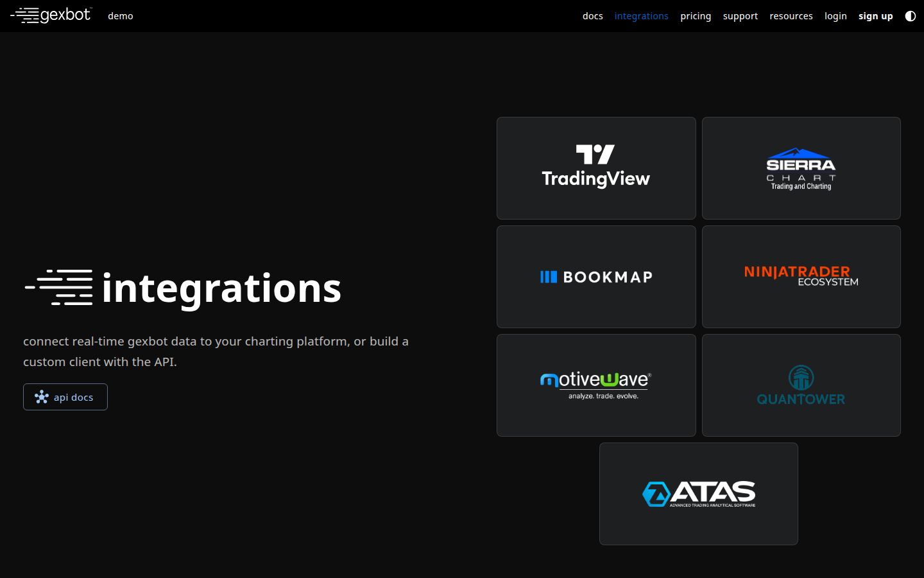Click the gexbot lines icon beside integrations heading
The width and height of the screenshot is (924, 578).
point(59,287)
